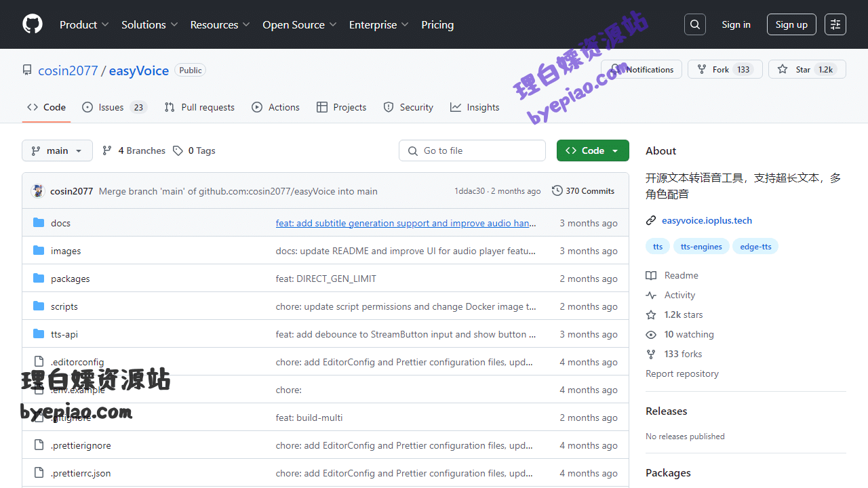
Task: Open the 370 Commits link
Action: pyautogui.click(x=583, y=190)
